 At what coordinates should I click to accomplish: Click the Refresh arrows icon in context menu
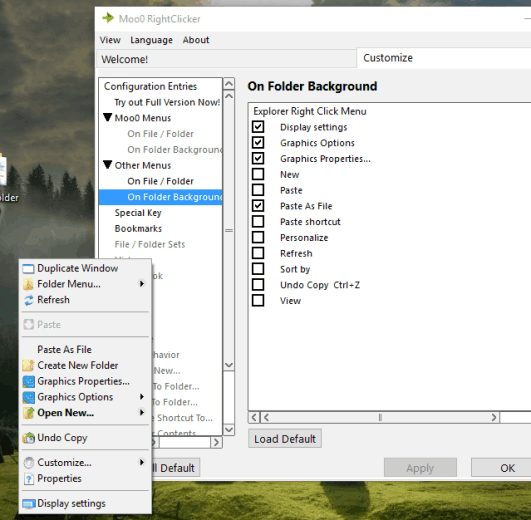[x=28, y=300]
